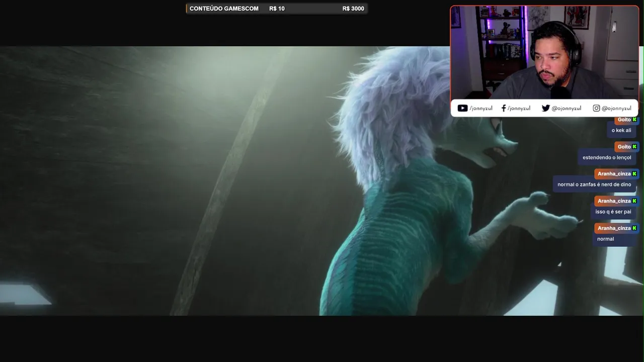
Task: Click the Facebook handle /jonnyzul text
Action: pos(519,109)
